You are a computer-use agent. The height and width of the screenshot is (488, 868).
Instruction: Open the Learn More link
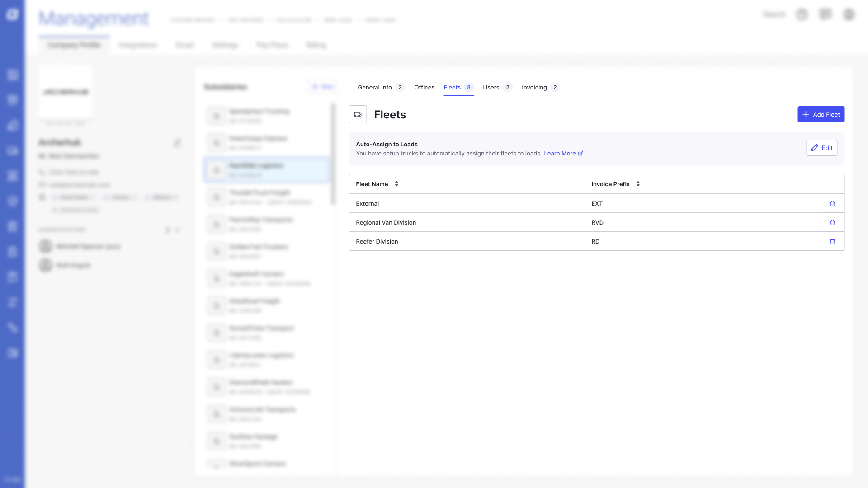point(563,154)
